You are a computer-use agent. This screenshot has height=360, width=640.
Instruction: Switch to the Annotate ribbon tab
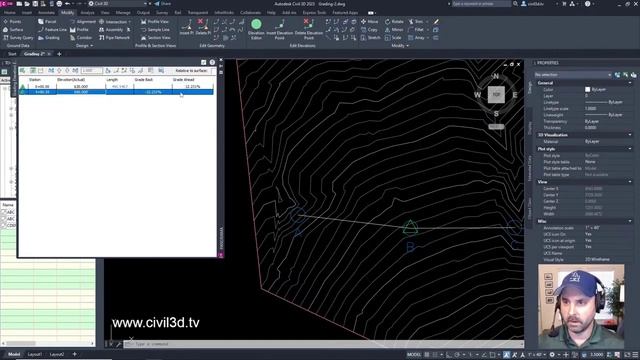pos(46,13)
